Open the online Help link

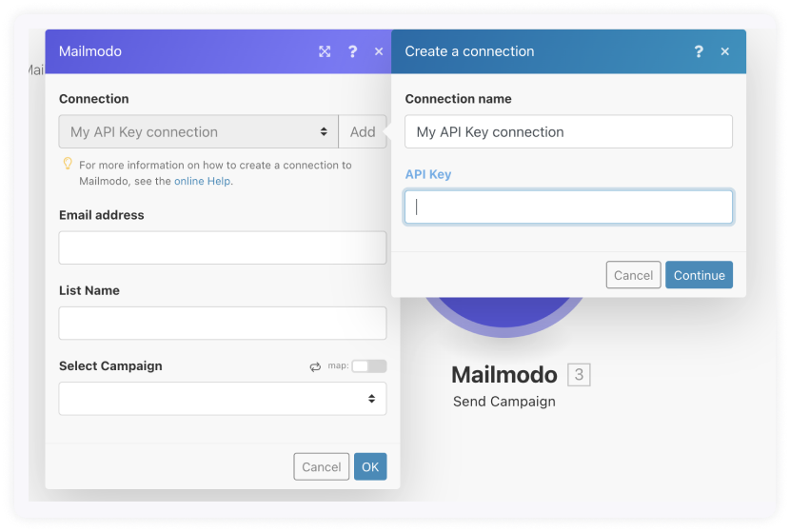[x=202, y=182]
